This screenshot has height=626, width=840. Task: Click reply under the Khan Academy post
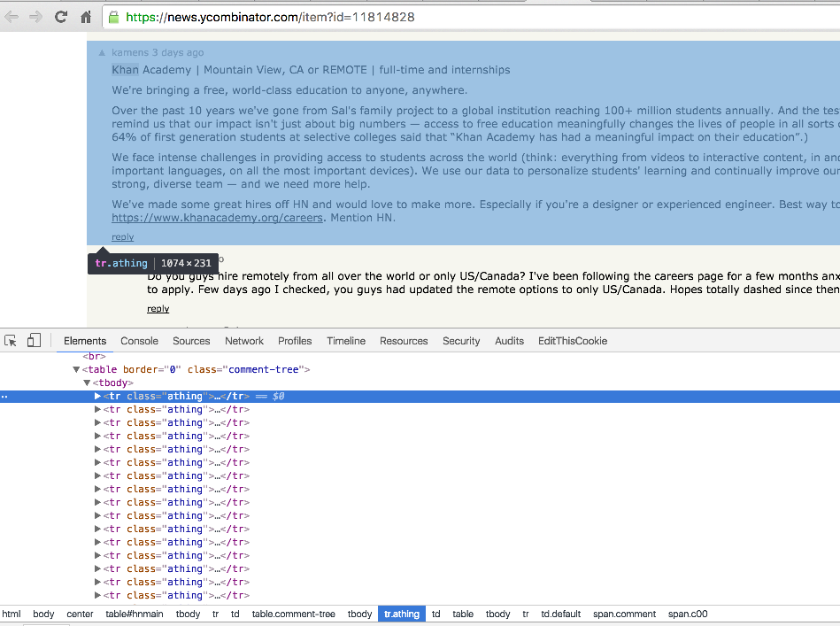pos(123,237)
